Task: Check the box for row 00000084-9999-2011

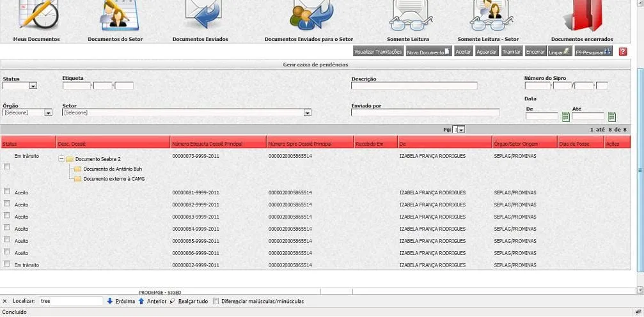Action: [x=6, y=227]
